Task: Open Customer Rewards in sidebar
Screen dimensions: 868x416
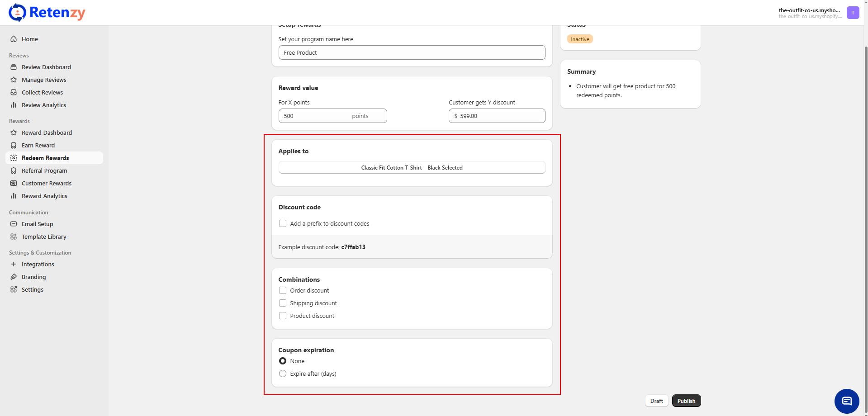Action: [x=47, y=183]
